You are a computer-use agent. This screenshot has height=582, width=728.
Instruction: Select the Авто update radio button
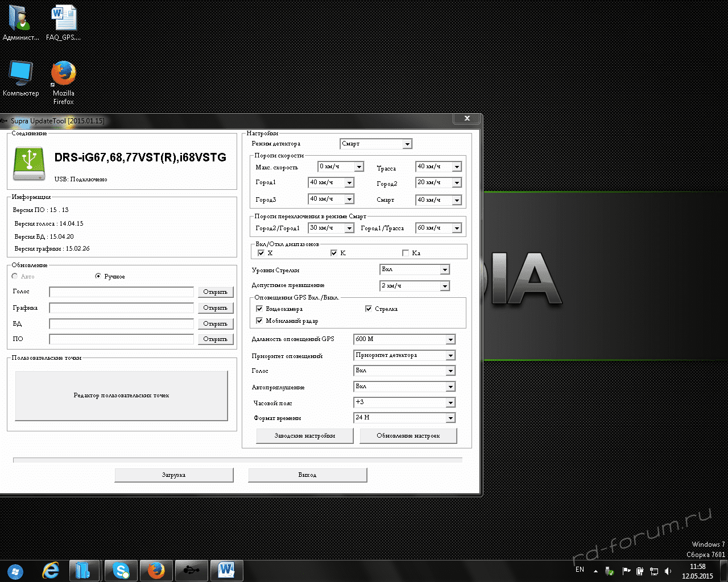(15, 276)
